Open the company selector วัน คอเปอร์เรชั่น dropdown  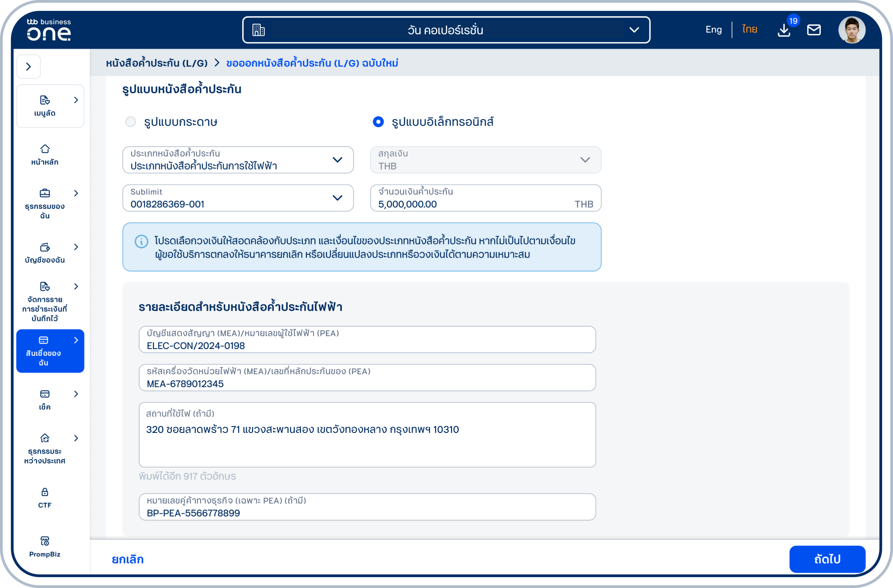coord(446,30)
